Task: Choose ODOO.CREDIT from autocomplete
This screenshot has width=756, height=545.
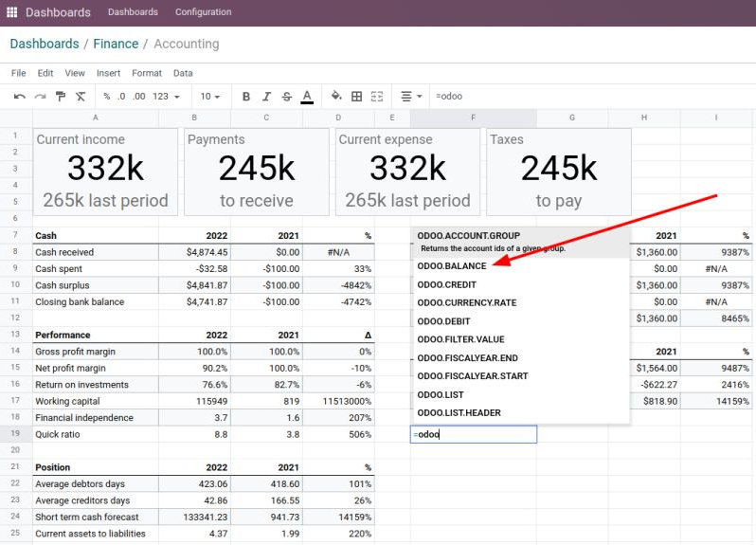Action: [521, 284]
